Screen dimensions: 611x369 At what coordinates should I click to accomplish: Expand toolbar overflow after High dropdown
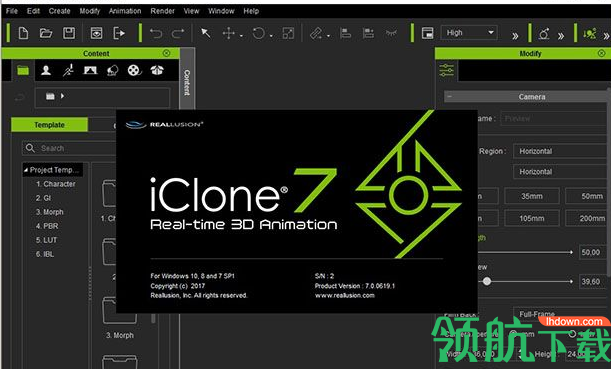point(516,36)
